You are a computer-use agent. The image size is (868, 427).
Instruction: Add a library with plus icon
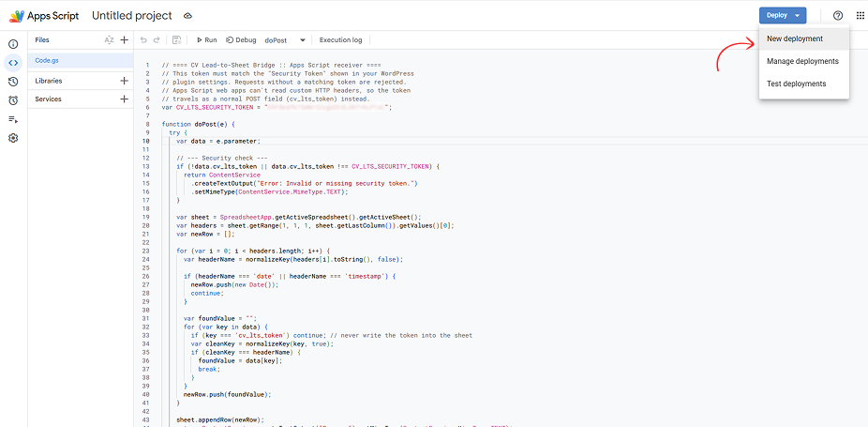tap(124, 81)
